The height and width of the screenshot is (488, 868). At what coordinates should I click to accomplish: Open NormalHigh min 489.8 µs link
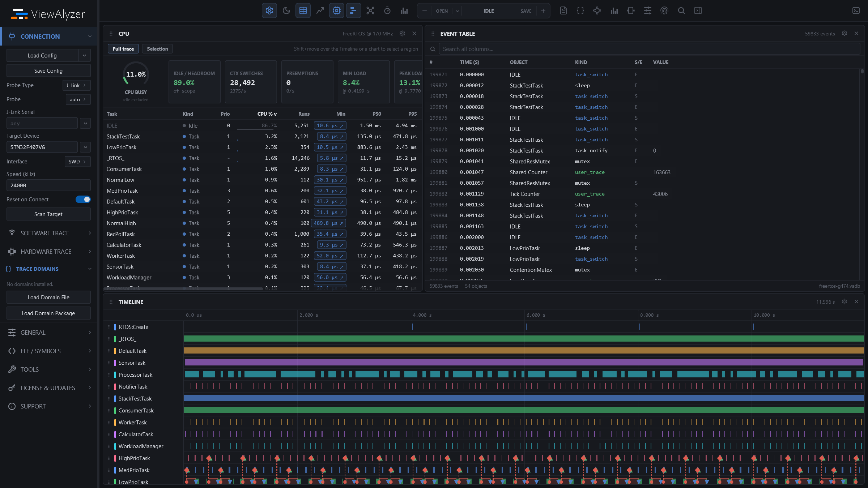pos(329,223)
